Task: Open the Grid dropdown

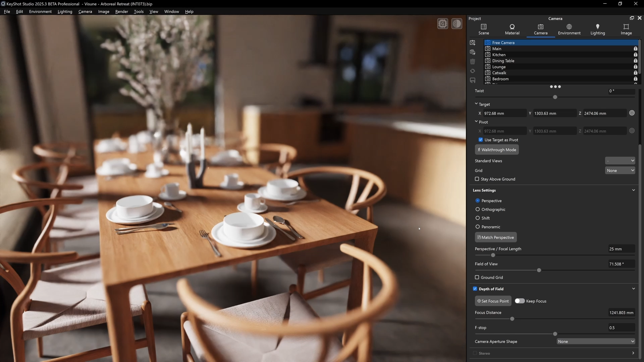Action: (620, 170)
